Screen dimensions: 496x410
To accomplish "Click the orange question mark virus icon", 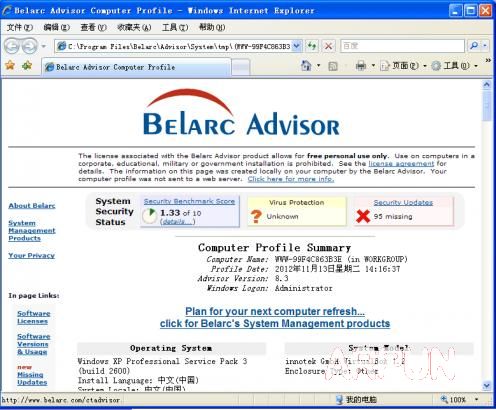I will point(256,216).
